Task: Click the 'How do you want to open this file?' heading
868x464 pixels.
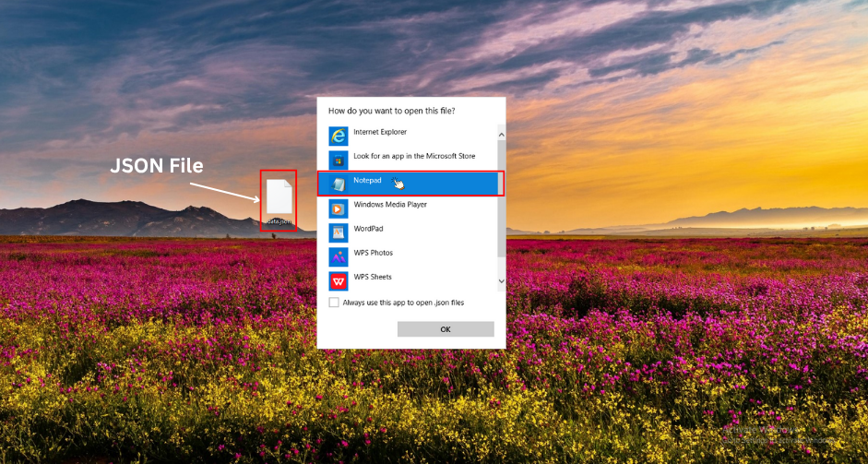Action: point(391,111)
